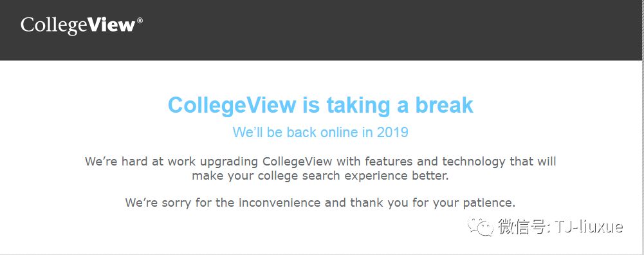Click the CollegeView logo in header
This screenshot has width=644, height=255.
tap(81, 26)
